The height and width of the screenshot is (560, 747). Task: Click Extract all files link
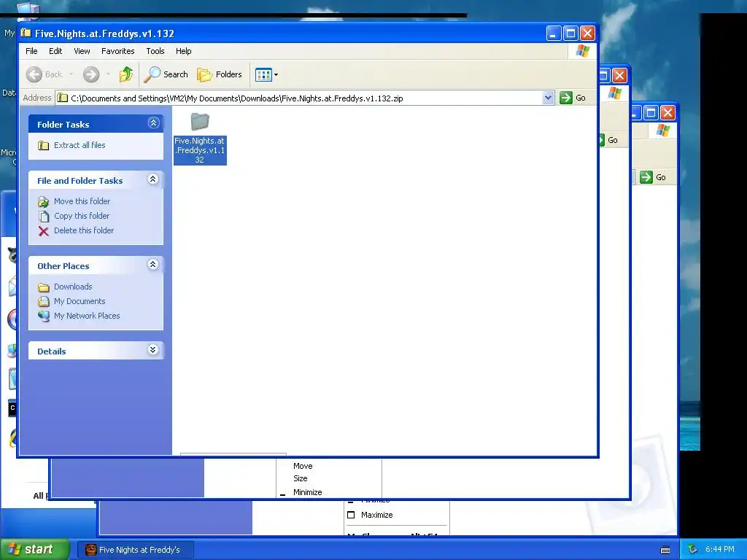coord(80,145)
